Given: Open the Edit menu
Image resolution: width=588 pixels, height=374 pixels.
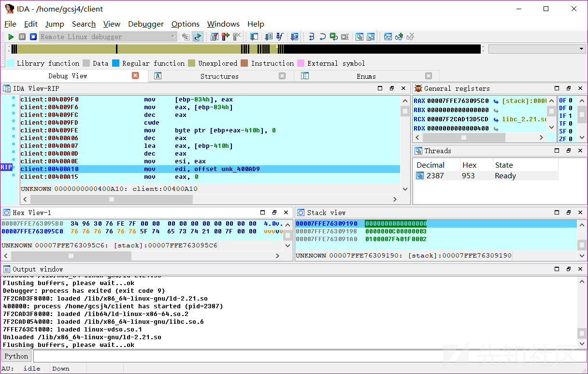Looking at the screenshot, I should coord(31,24).
